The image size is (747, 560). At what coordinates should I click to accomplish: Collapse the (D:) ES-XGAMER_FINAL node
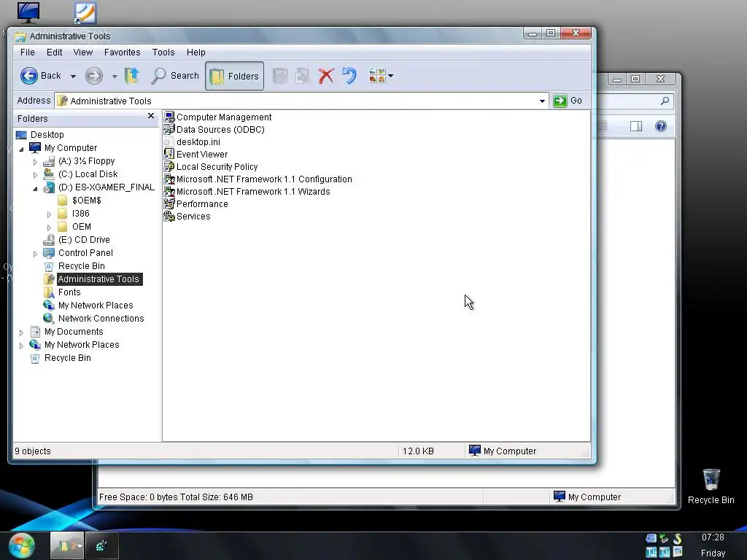point(35,189)
